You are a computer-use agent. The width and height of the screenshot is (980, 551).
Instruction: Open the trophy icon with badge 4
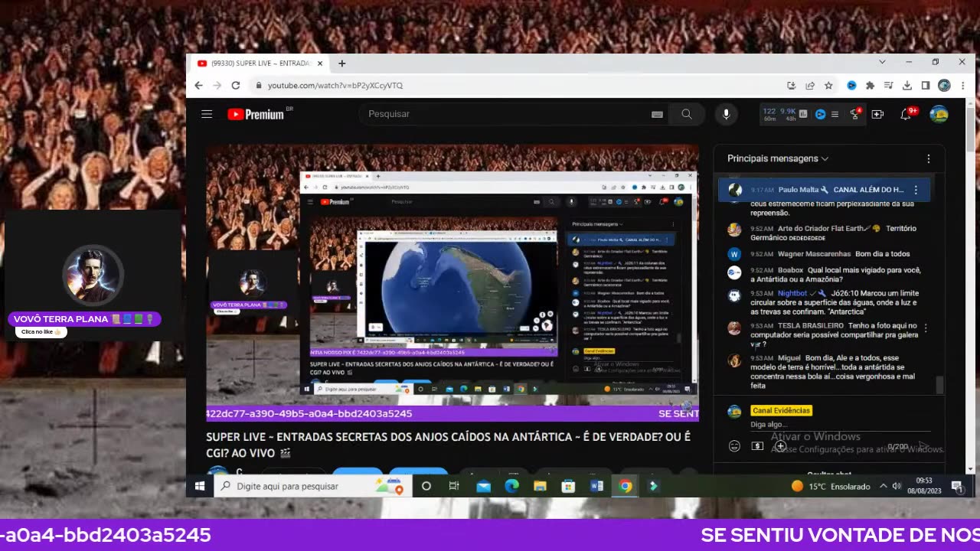point(855,114)
